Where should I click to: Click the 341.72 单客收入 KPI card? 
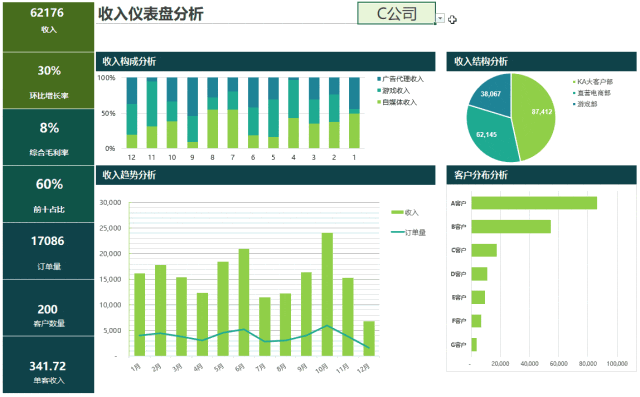coord(49,365)
